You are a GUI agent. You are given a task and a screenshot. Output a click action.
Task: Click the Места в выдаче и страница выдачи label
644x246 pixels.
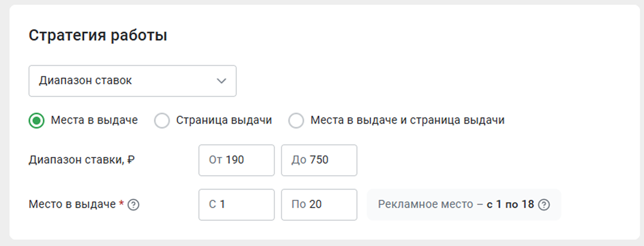[407, 120]
